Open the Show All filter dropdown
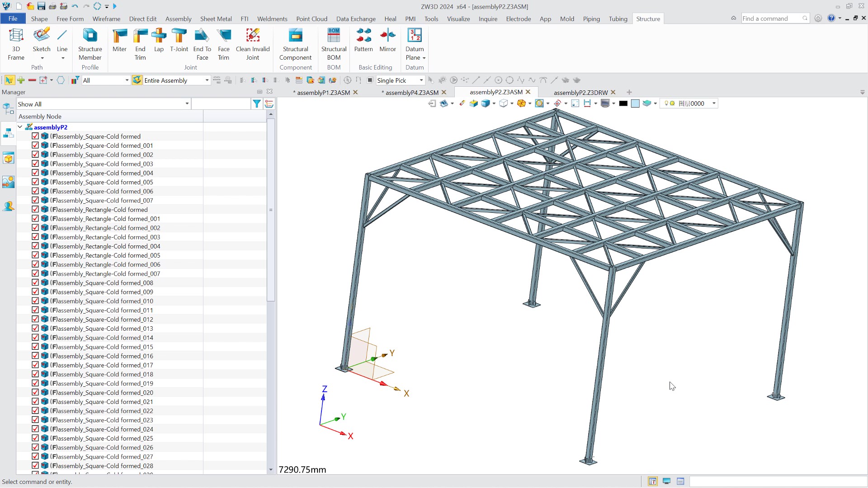Viewport: 868px width, 488px height. (x=187, y=103)
